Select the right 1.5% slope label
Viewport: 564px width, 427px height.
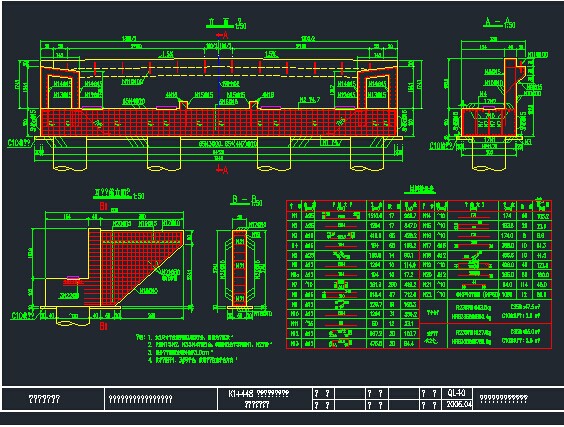[270, 54]
